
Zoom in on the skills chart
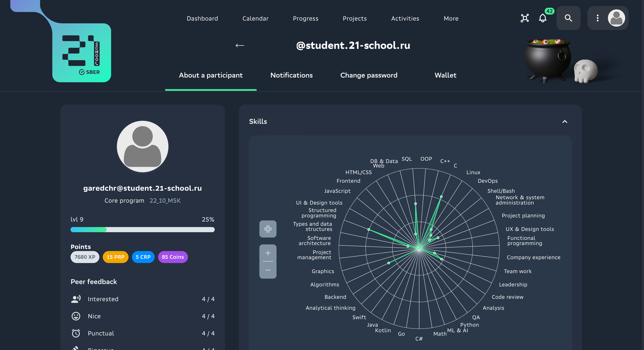tap(268, 253)
